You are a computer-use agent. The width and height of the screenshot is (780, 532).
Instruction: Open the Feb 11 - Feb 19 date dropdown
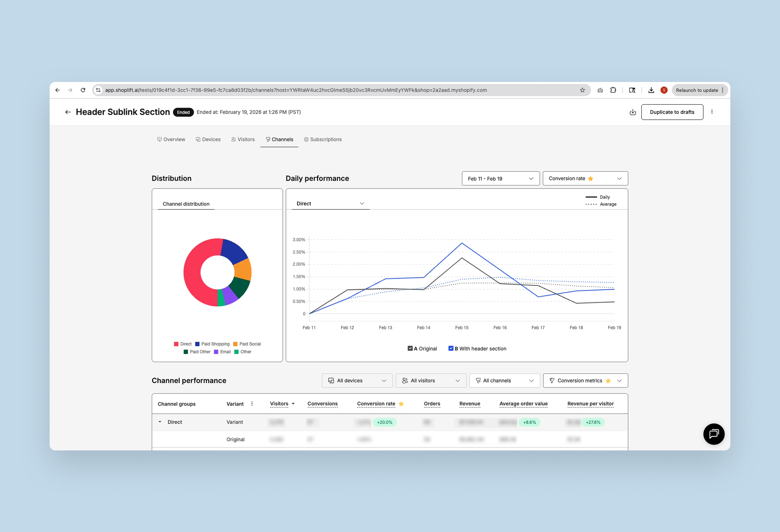[500, 179]
